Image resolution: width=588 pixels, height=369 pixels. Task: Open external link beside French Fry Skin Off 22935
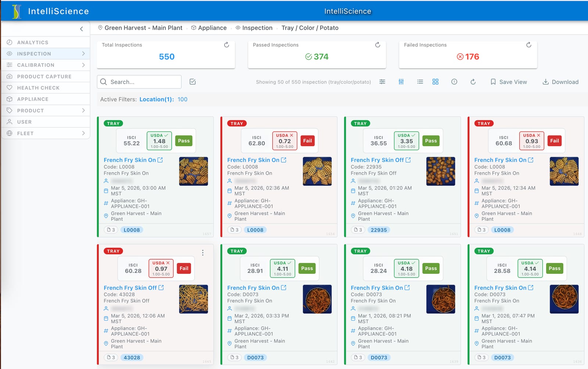[408, 160]
